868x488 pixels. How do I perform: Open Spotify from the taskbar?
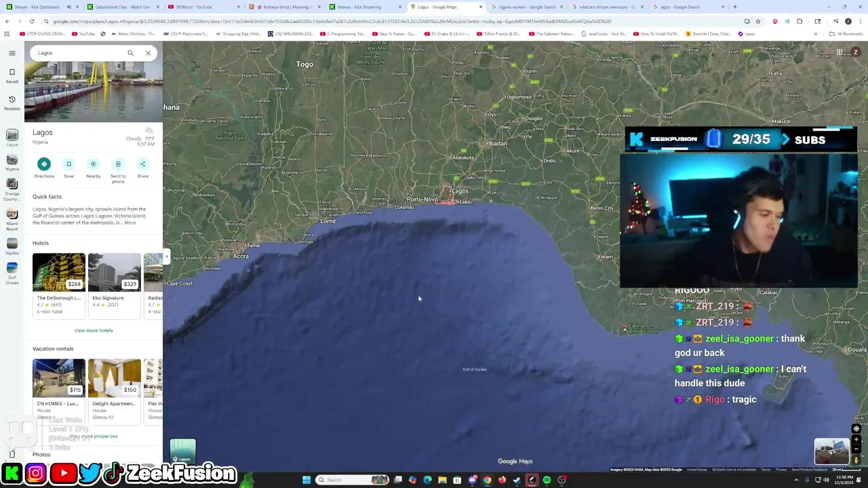point(547,480)
